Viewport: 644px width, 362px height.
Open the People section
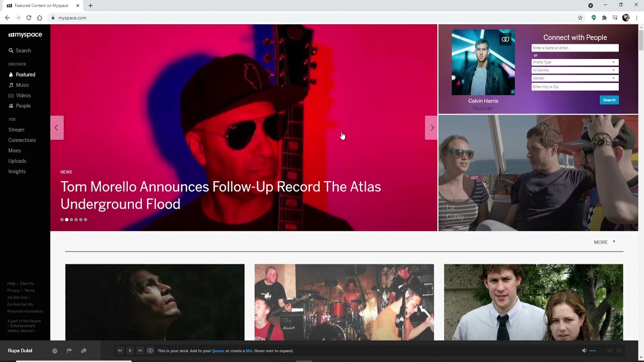(x=20, y=106)
